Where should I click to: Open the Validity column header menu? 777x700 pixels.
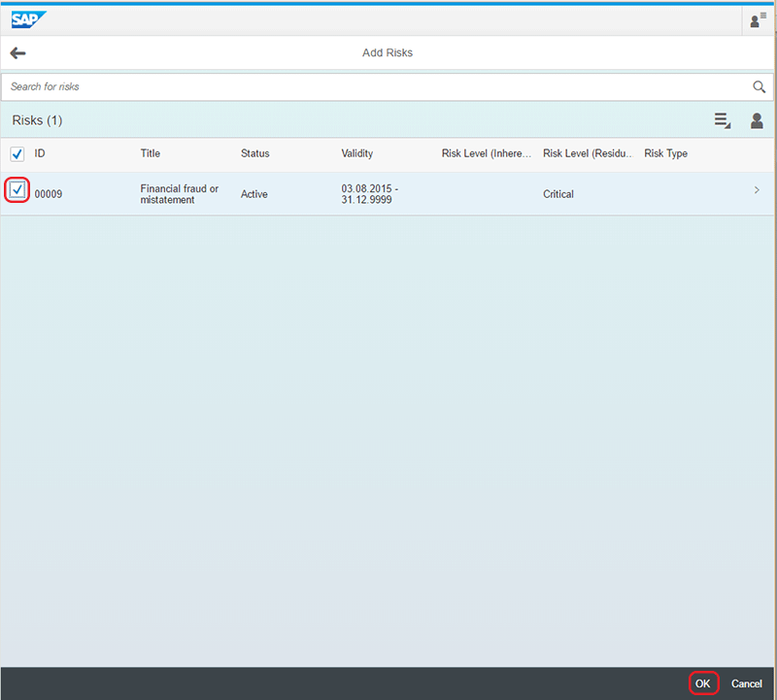click(x=357, y=153)
